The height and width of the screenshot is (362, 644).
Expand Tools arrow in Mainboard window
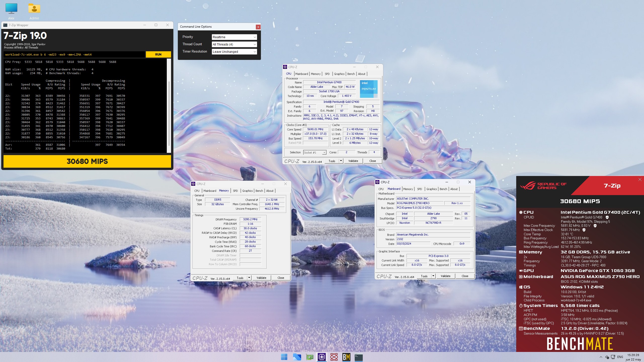coord(433,276)
